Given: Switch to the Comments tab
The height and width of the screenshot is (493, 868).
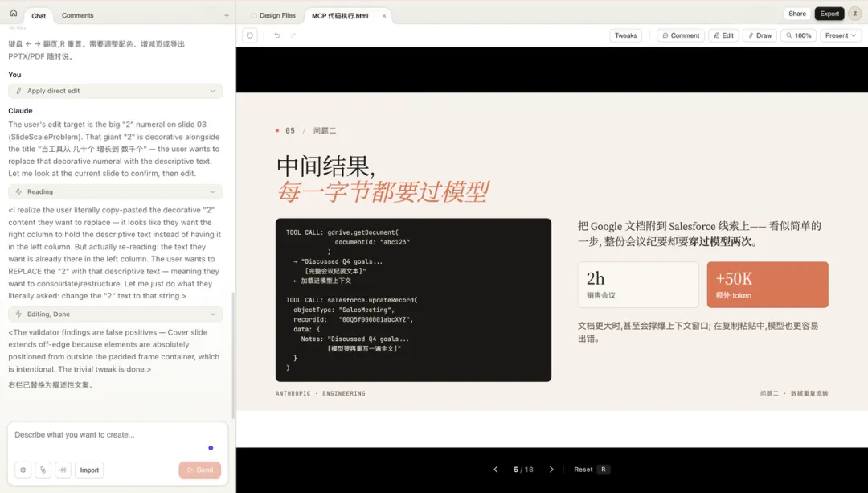Looking at the screenshot, I should (x=77, y=14).
